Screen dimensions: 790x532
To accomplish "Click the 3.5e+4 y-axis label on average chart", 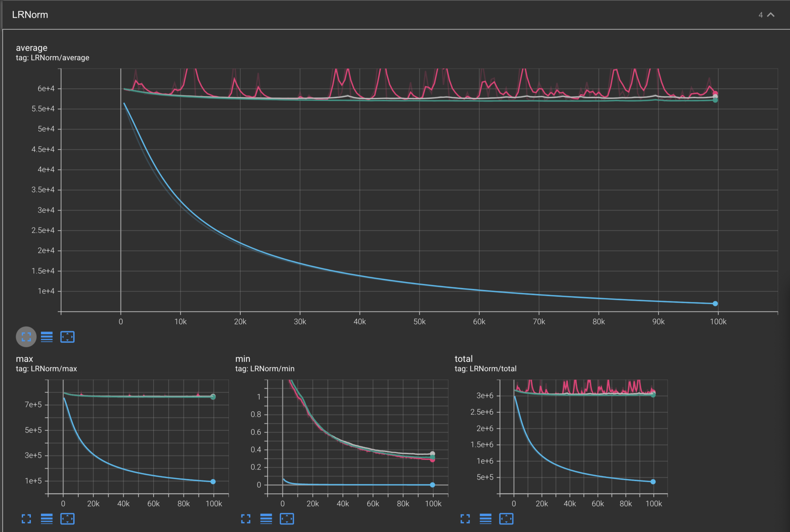I will pyautogui.click(x=43, y=190).
